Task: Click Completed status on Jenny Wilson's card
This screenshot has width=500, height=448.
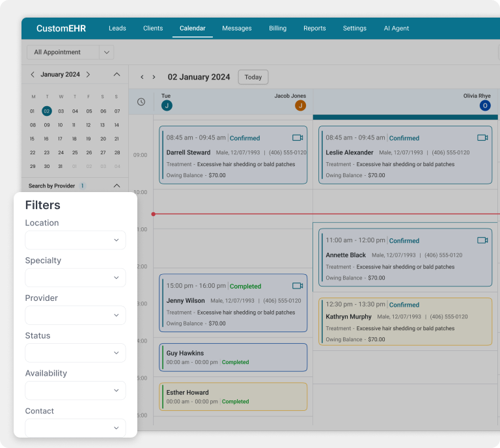Action: point(245,287)
